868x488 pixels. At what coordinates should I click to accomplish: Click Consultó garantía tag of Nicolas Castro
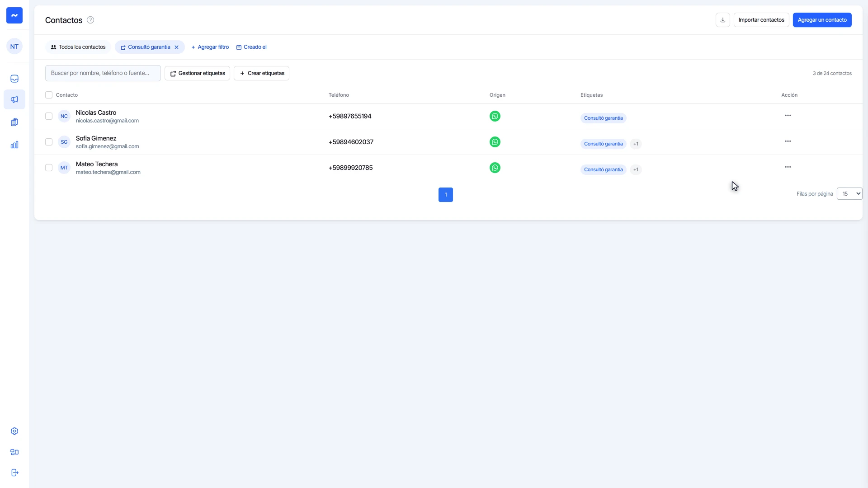click(604, 118)
